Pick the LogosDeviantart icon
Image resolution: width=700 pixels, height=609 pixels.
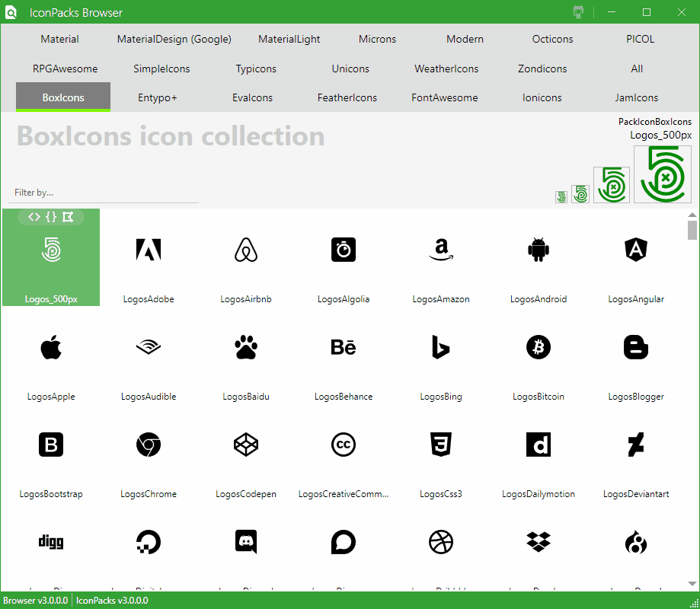[x=636, y=445]
